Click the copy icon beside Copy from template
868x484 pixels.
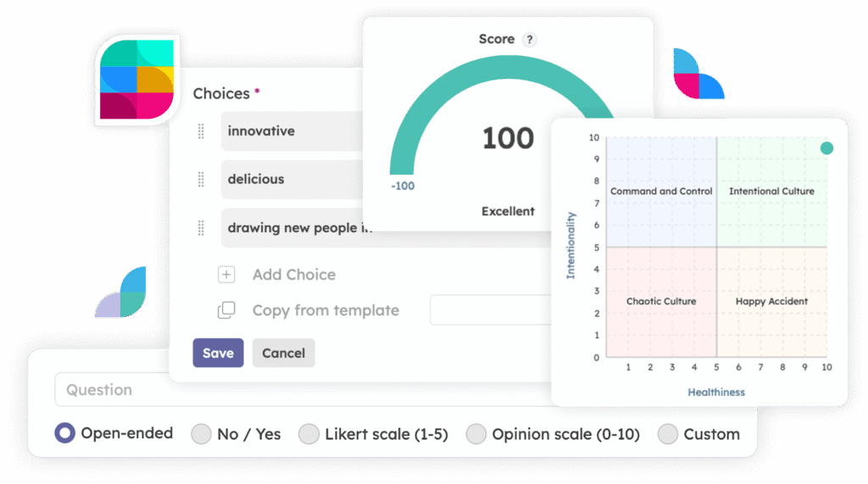[x=225, y=310]
